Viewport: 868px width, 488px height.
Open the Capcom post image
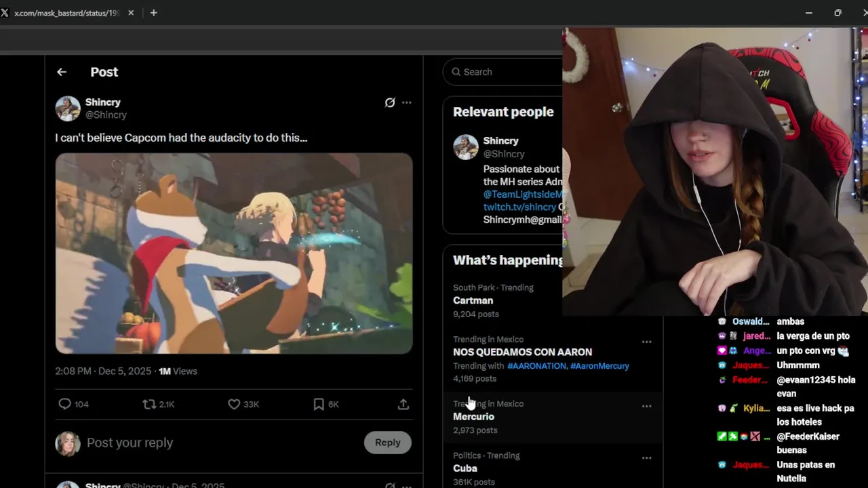(234, 253)
